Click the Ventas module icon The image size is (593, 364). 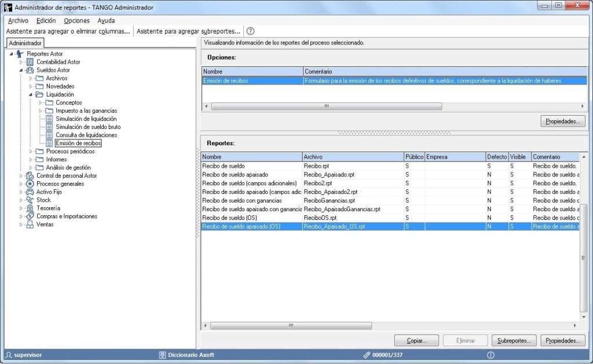30,225
